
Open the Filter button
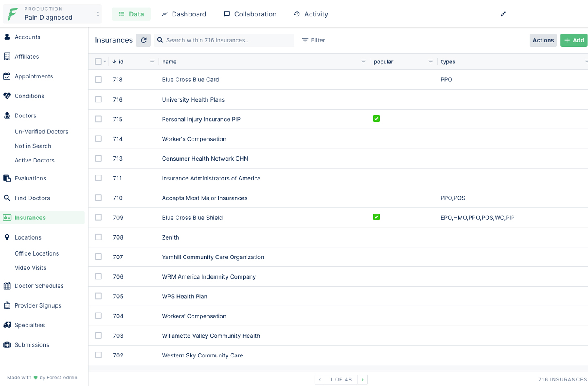pyautogui.click(x=314, y=40)
